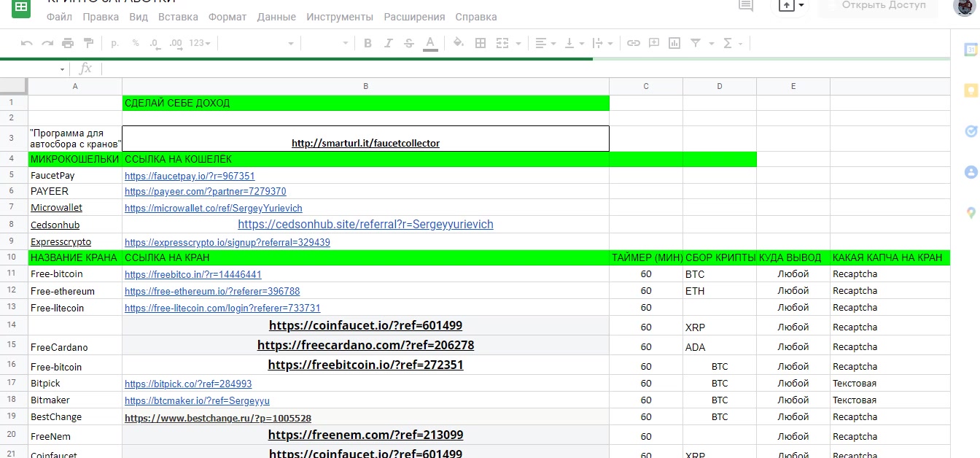The height and width of the screenshot is (458, 980).
Task: Open Contacts side panel
Action: 971,172
